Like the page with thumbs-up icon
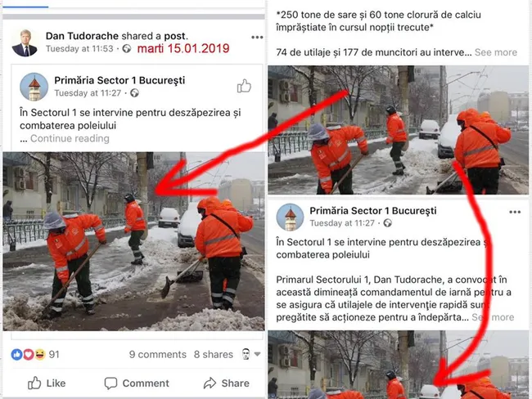This screenshot has width=532, height=399. click(244, 86)
